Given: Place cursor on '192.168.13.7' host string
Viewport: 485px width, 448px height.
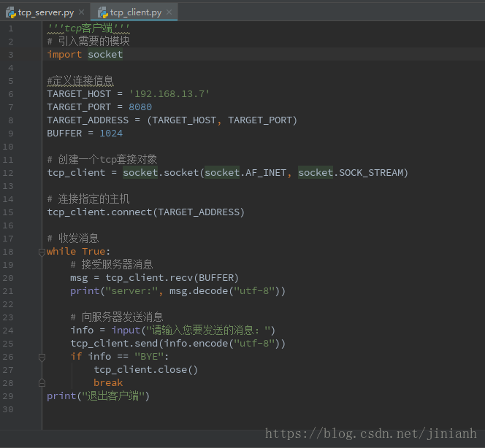Looking at the screenshot, I should click(x=169, y=94).
